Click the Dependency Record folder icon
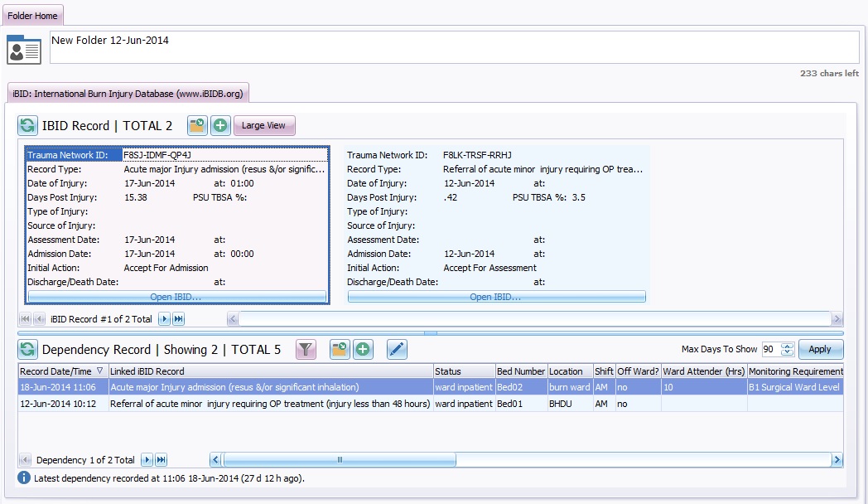The image size is (868, 504). point(340,350)
